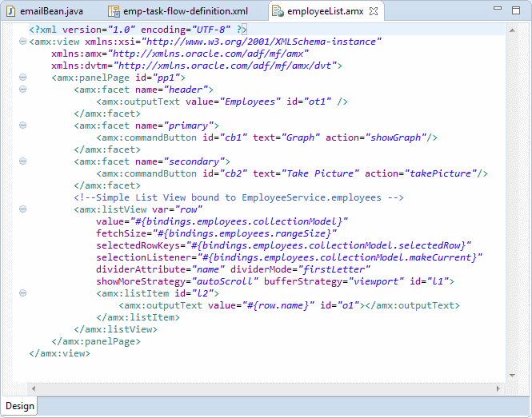Click the #{row.name} expression
This screenshot has width=532, height=418.
pos(278,305)
